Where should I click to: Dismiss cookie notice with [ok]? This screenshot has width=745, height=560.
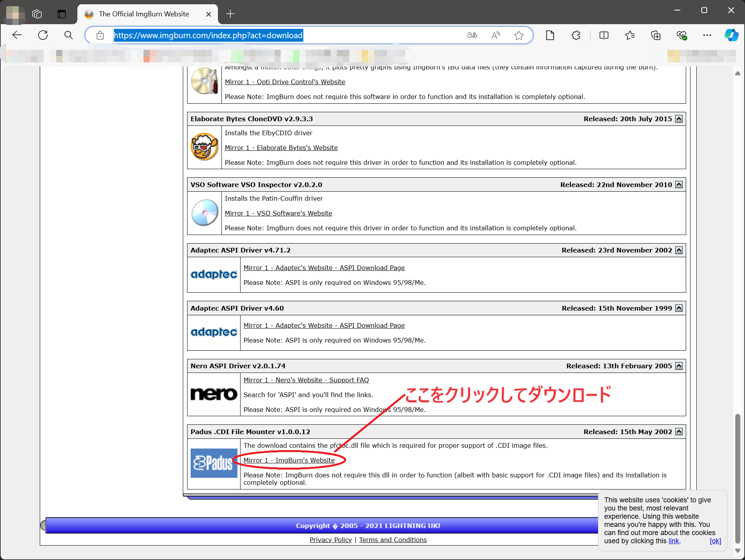pos(715,541)
